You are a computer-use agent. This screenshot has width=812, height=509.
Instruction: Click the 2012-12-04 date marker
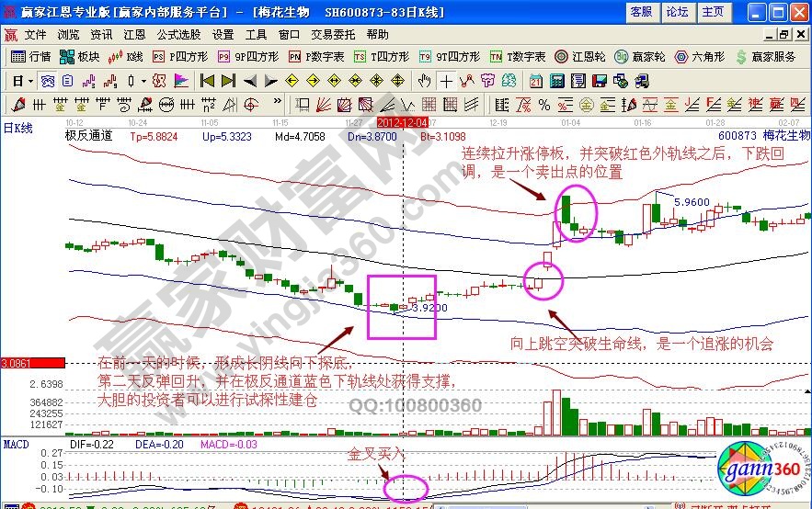pyautogui.click(x=403, y=122)
